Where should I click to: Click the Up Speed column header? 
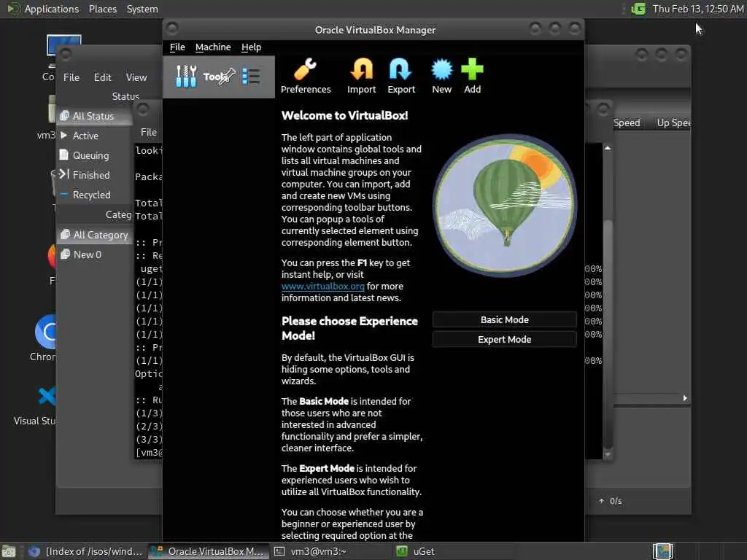(x=673, y=122)
